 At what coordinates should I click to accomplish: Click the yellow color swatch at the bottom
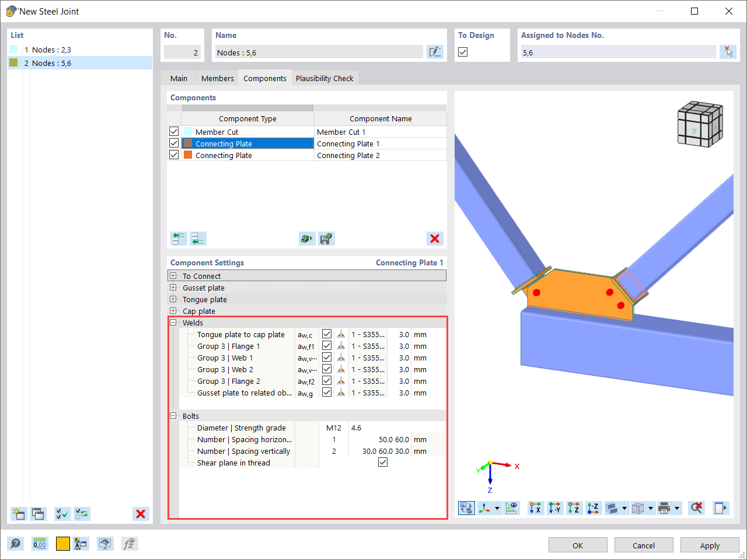pos(62,543)
